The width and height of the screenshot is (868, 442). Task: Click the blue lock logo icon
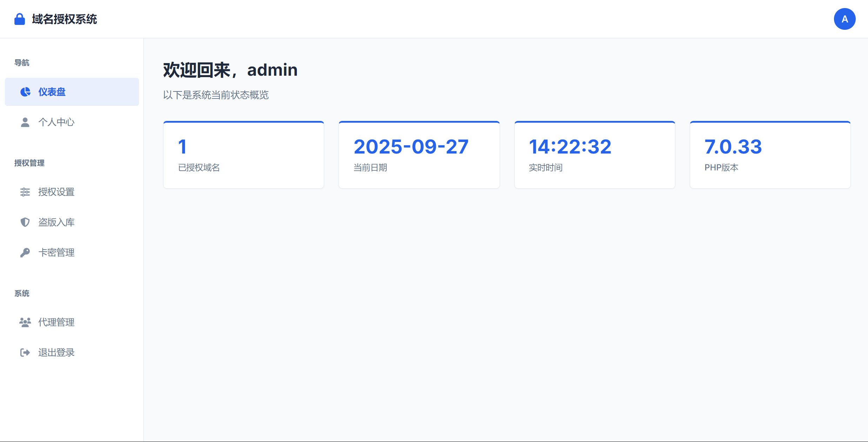pyautogui.click(x=20, y=19)
